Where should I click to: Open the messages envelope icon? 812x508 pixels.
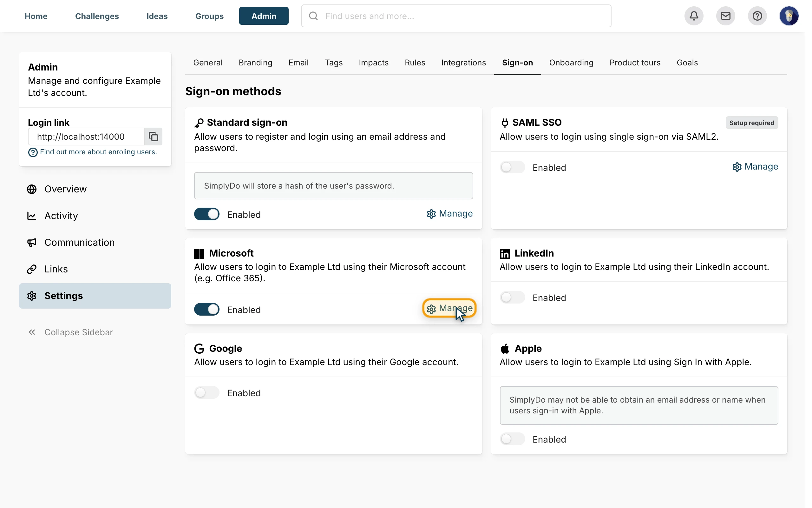[725, 16]
